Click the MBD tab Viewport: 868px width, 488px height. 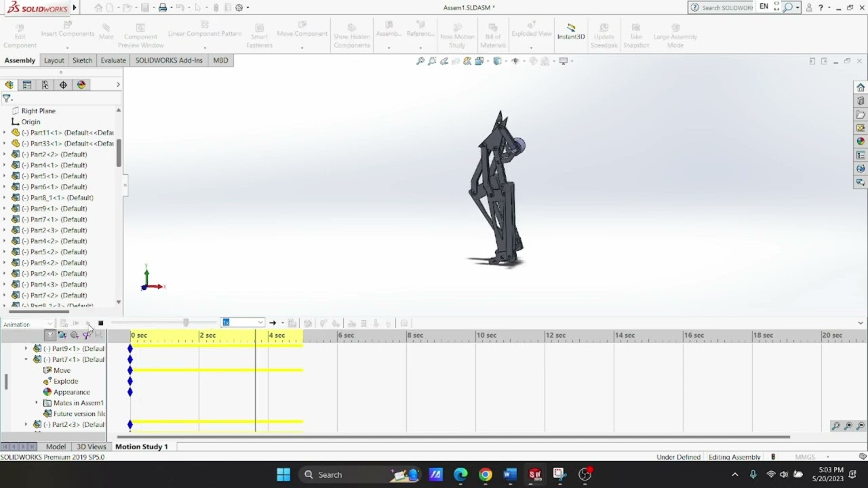pyautogui.click(x=220, y=60)
